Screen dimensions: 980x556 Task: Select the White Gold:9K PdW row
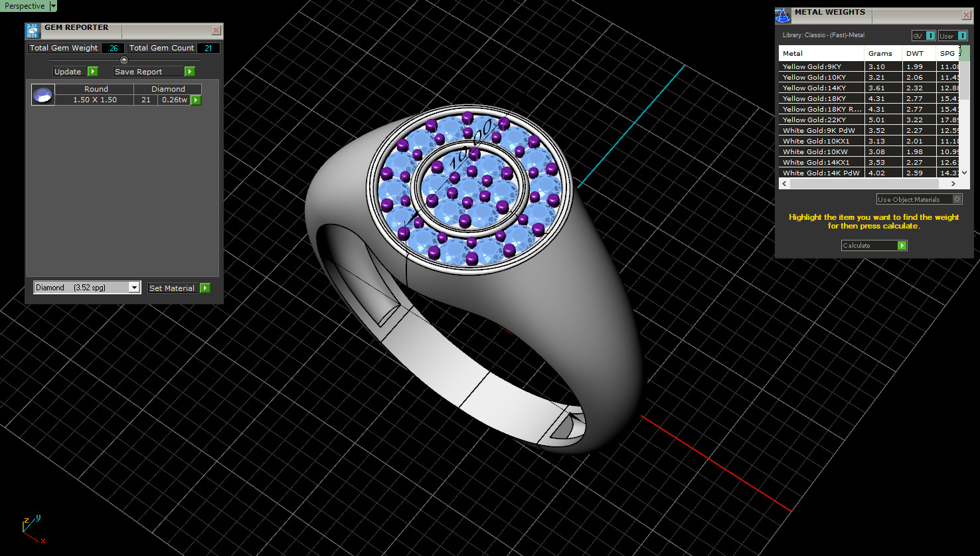(x=870, y=130)
